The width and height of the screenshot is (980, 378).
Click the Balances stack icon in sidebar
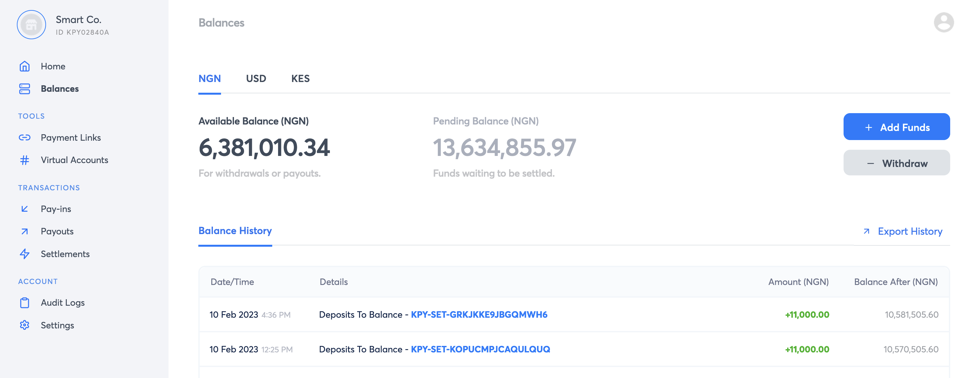(x=24, y=89)
